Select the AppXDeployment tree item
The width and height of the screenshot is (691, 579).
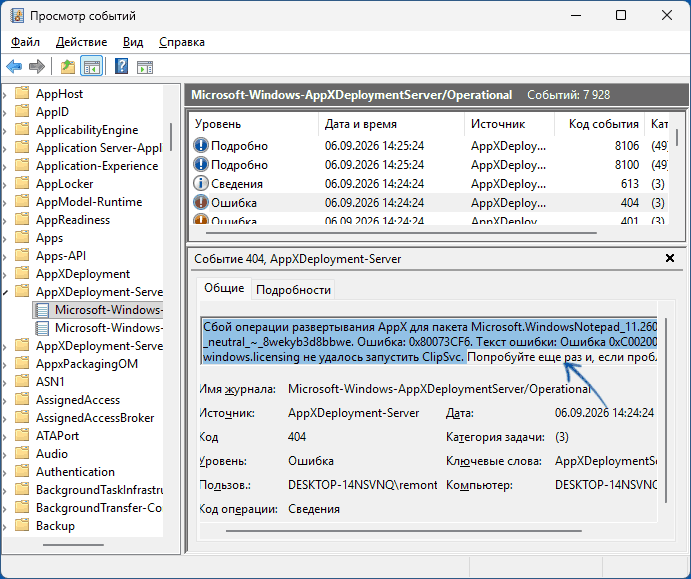83,274
